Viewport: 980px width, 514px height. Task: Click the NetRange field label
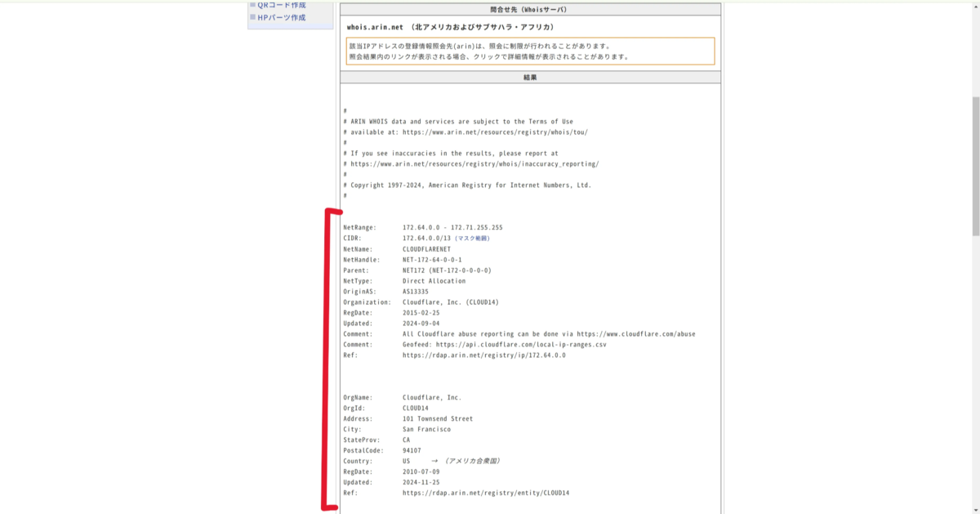point(360,227)
